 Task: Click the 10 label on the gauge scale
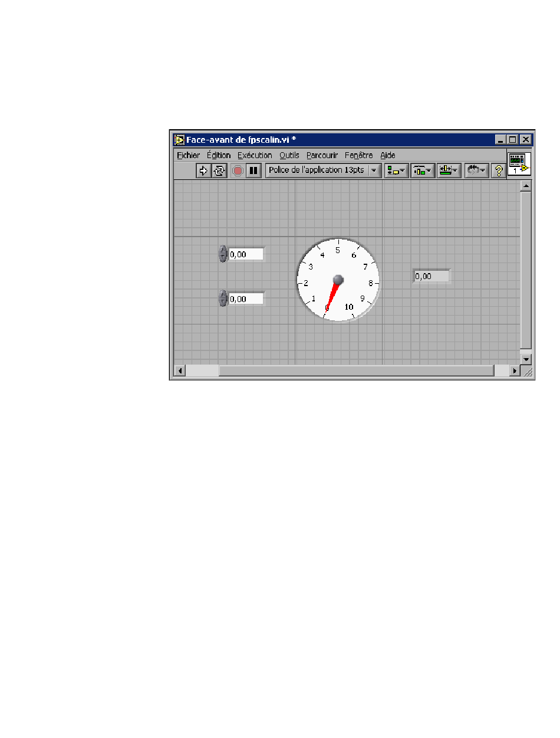pyautogui.click(x=349, y=307)
